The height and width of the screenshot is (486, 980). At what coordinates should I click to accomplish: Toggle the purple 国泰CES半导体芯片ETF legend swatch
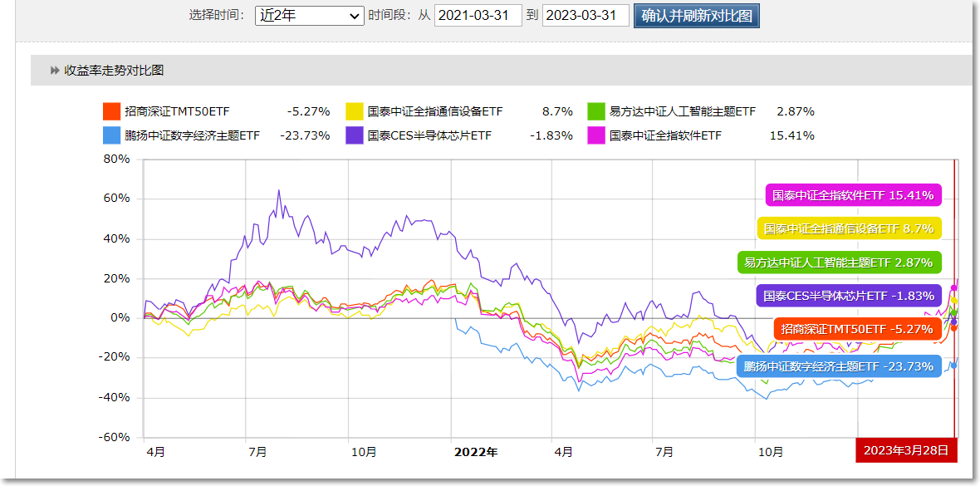click(355, 135)
